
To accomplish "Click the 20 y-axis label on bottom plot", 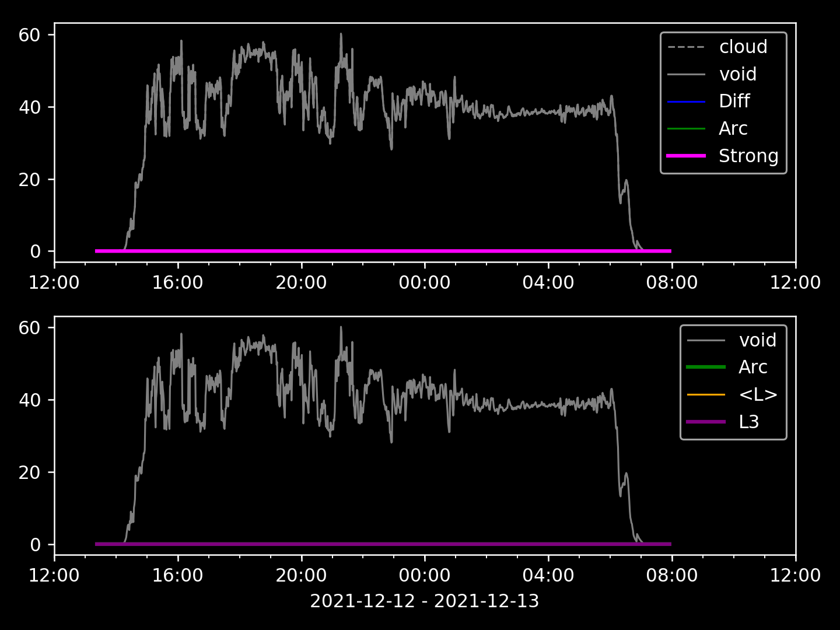I will pos(29,473).
